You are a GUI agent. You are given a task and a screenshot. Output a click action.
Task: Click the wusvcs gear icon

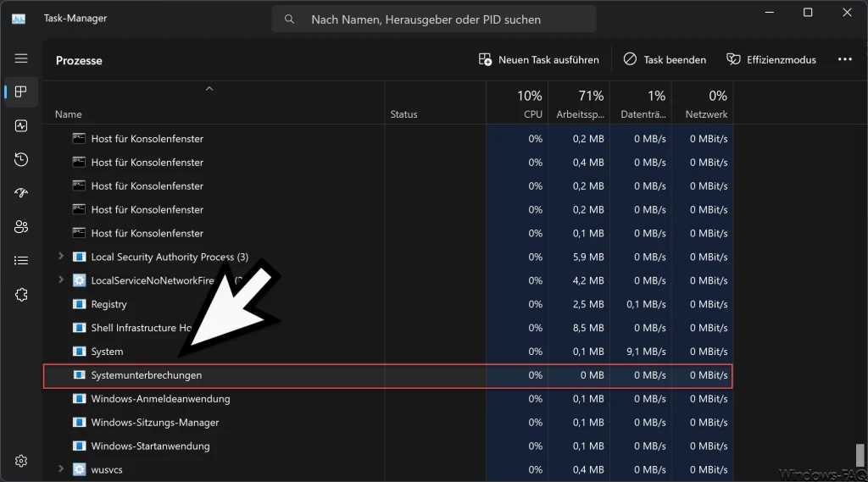79,469
